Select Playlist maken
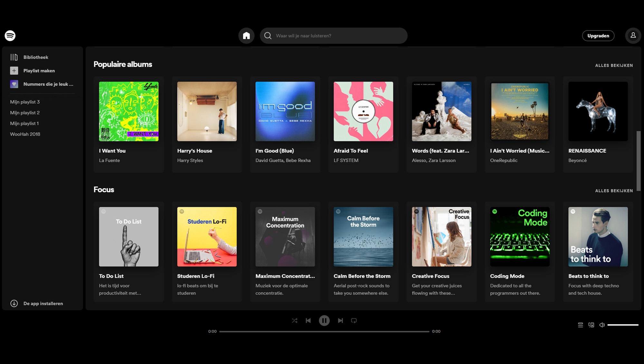The image size is (644, 364). coord(39,71)
